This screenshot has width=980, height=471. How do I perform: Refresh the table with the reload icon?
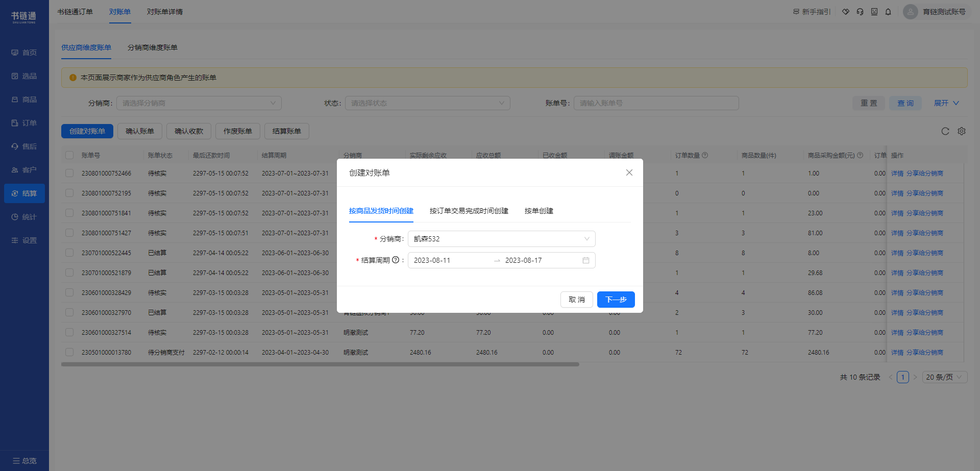tap(945, 131)
